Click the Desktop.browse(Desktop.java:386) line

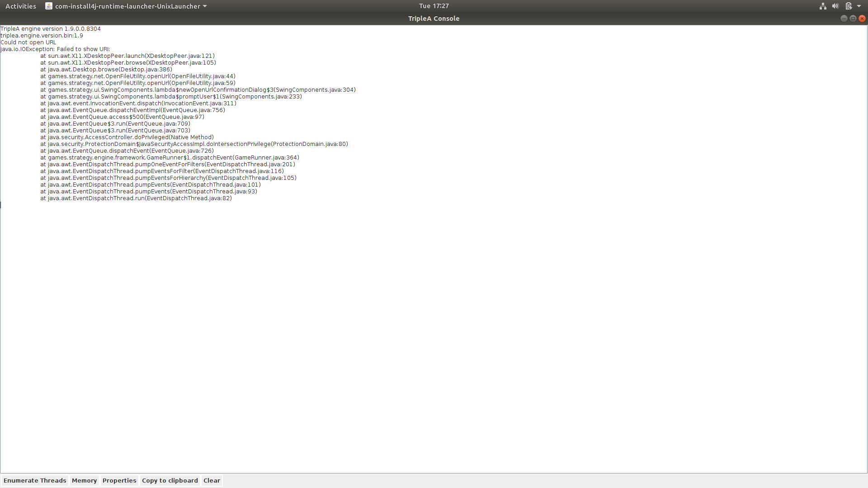pos(106,69)
